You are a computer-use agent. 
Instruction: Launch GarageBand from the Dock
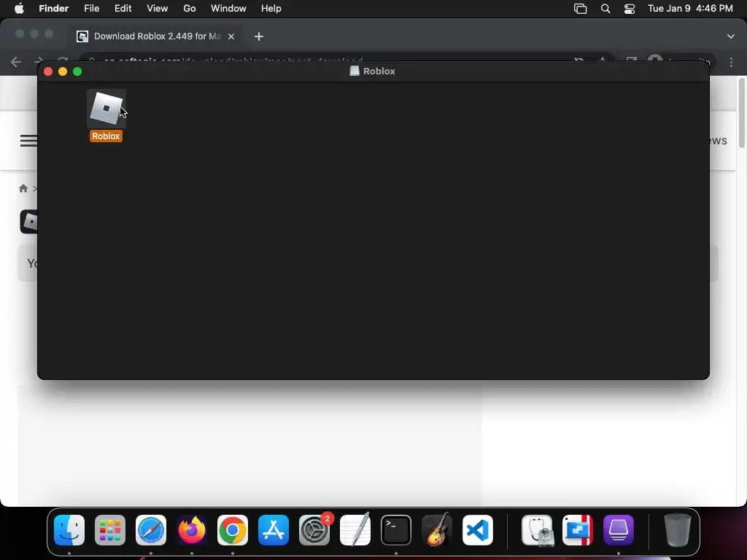tap(437, 530)
